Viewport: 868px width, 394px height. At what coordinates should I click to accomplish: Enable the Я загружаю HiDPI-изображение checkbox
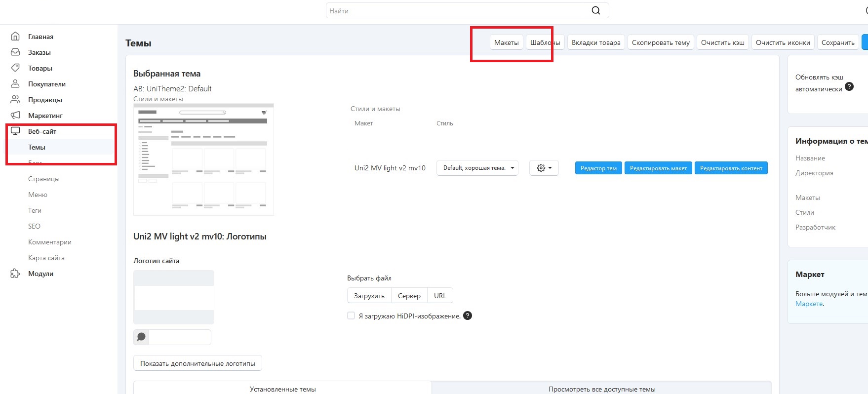pos(351,315)
